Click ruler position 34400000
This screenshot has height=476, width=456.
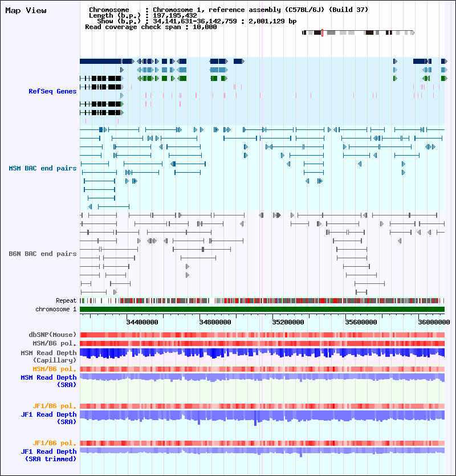142,322
